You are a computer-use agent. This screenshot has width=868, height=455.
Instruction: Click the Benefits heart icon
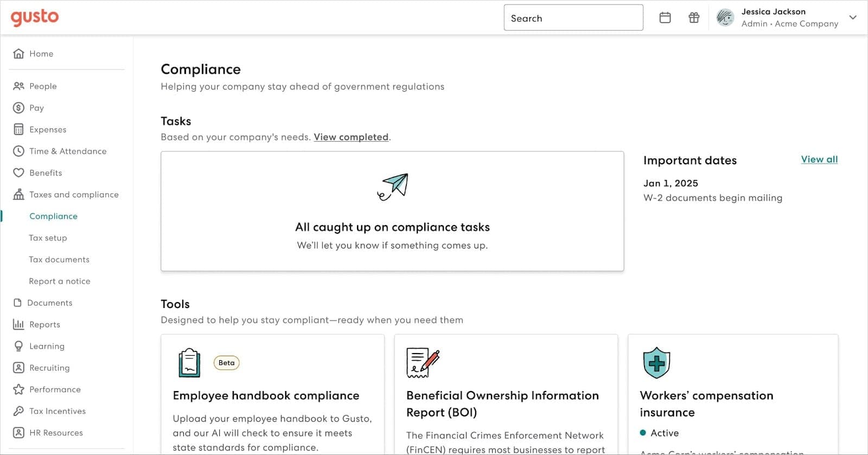tap(18, 173)
